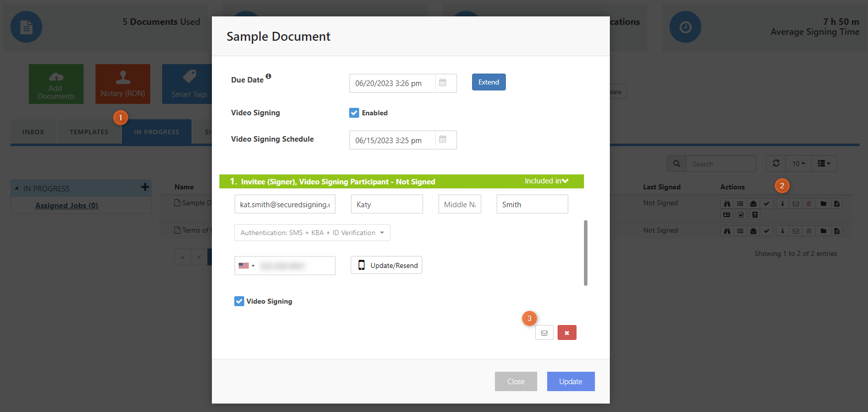
Task: Open the column view list dropdown
Action: [824, 164]
